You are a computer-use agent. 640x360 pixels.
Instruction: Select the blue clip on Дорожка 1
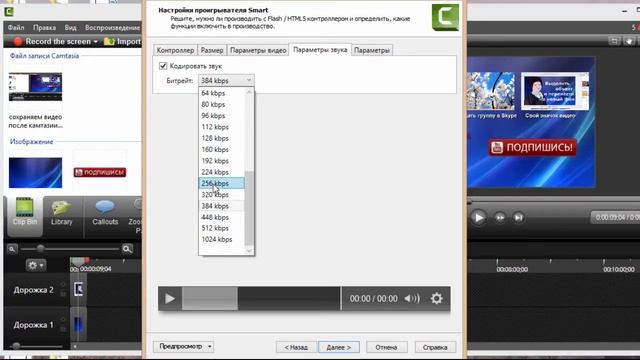[x=78, y=324]
